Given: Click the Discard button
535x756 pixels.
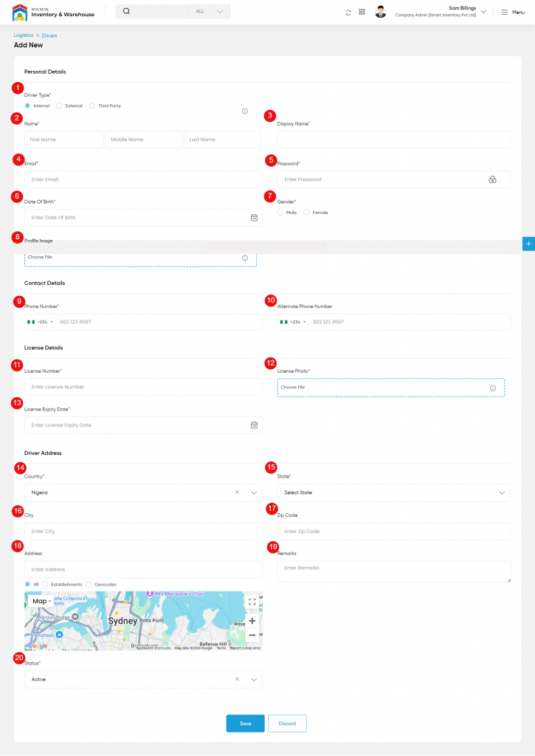Looking at the screenshot, I should [287, 724].
